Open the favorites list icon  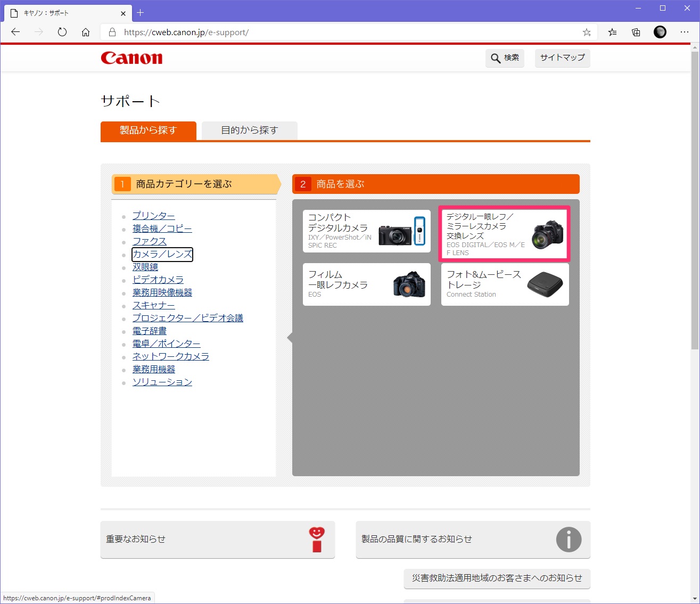tap(613, 32)
